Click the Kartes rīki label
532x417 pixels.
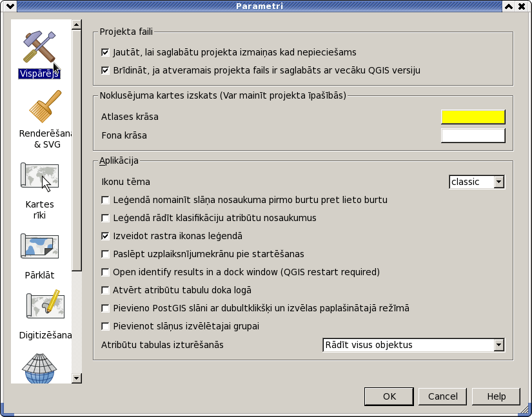click(x=39, y=210)
